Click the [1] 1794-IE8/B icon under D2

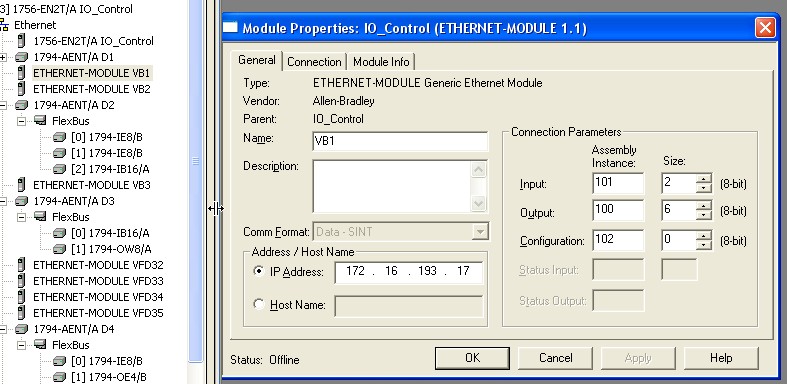click(x=59, y=153)
